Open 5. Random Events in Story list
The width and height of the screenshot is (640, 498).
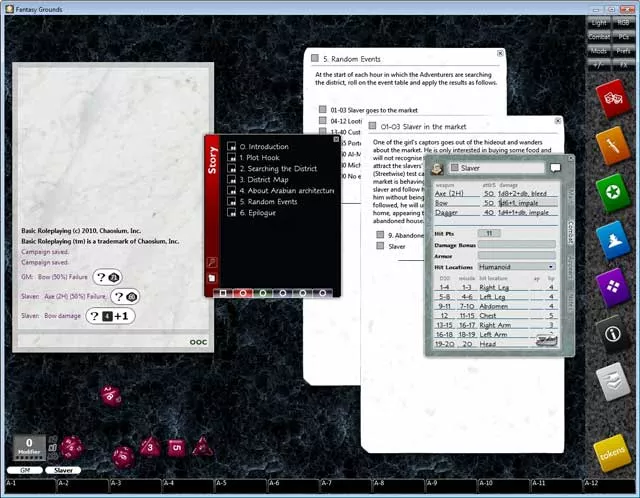(x=269, y=201)
